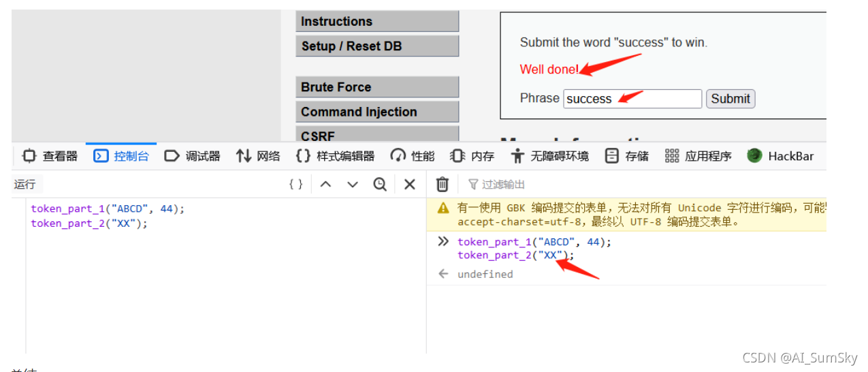Click the next expression down arrow
Viewport: 868px width, 372px height.
[x=352, y=184]
